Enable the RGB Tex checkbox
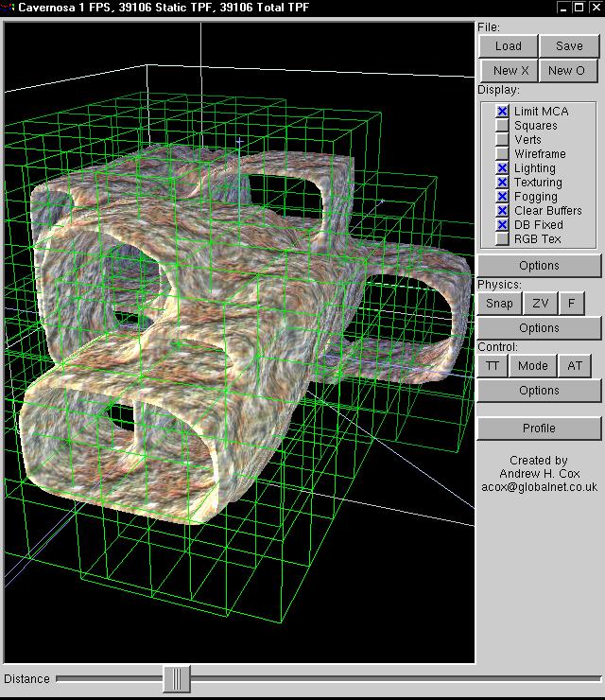Screen dimensions: 605x700 [503, 239]
